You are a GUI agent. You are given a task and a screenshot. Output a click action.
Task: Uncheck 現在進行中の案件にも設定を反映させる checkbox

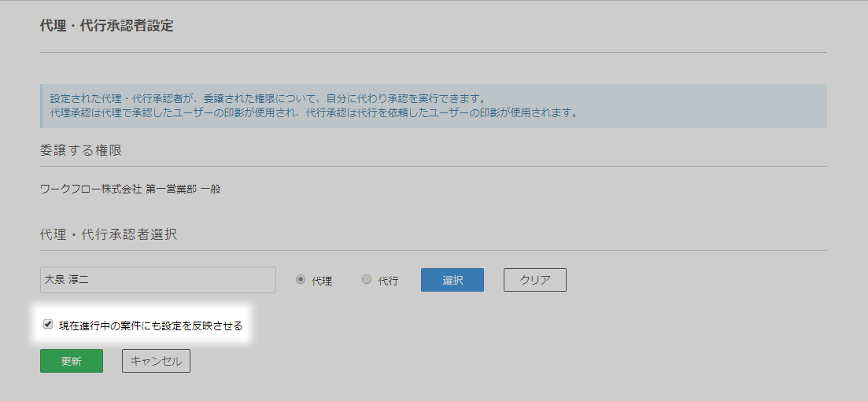48,325
